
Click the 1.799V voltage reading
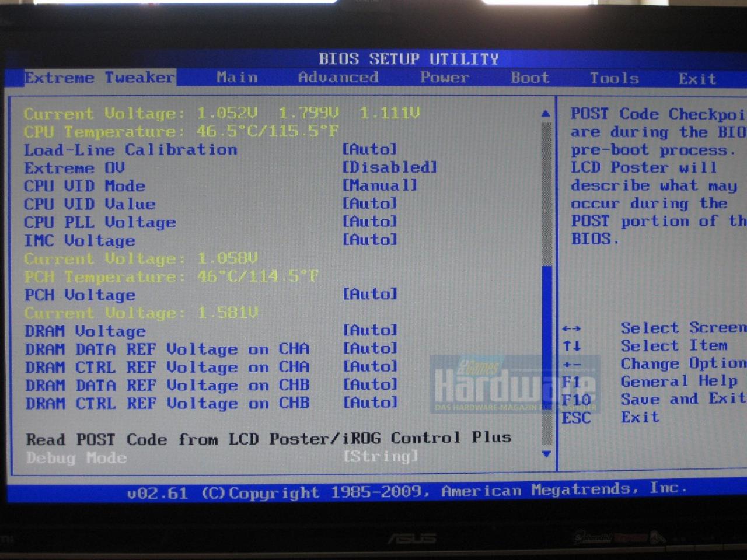tap(308, 113)
